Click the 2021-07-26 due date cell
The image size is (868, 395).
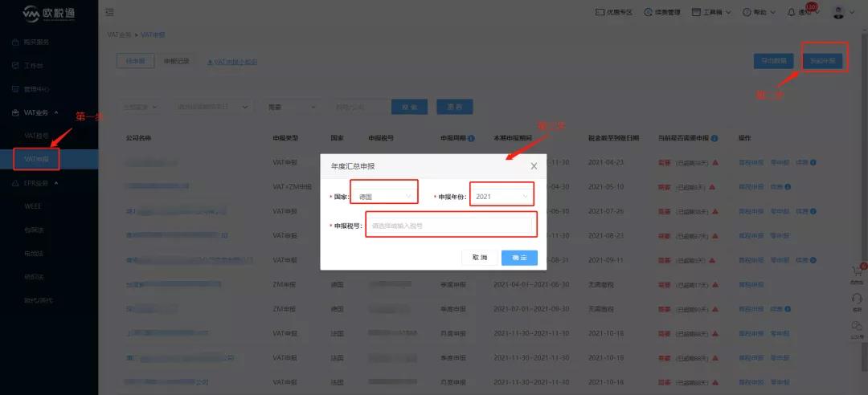click(x=606, y=211)
